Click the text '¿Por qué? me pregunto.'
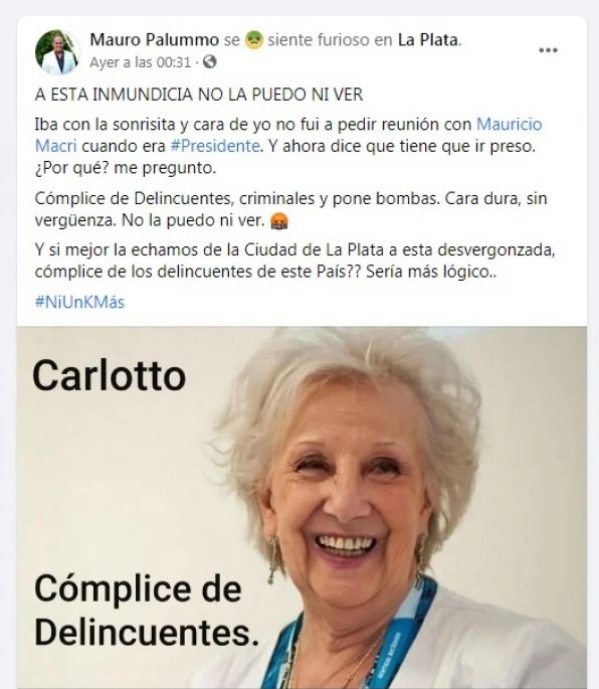 [125, 168]
